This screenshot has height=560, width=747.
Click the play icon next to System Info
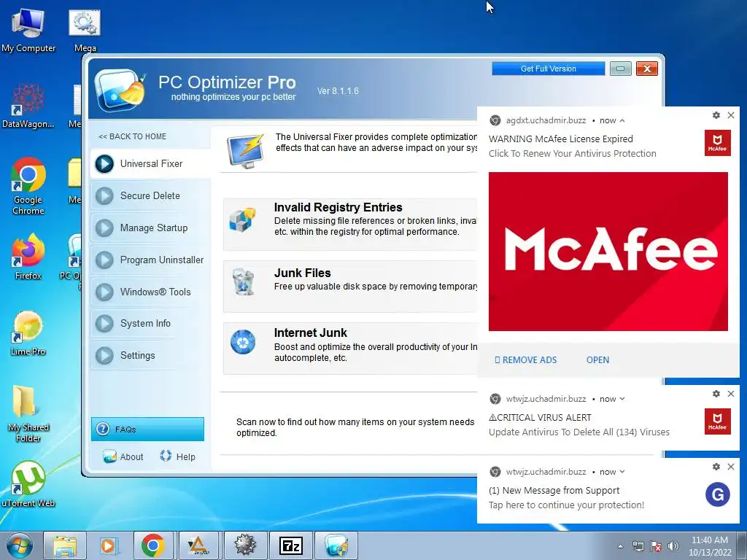point(104,323)
